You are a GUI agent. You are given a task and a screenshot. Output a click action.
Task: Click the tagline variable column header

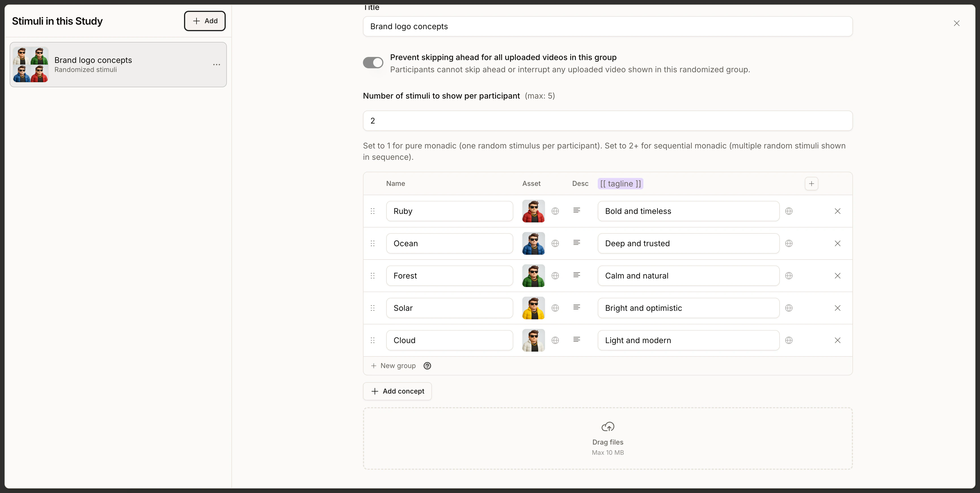tap(620, 184)
